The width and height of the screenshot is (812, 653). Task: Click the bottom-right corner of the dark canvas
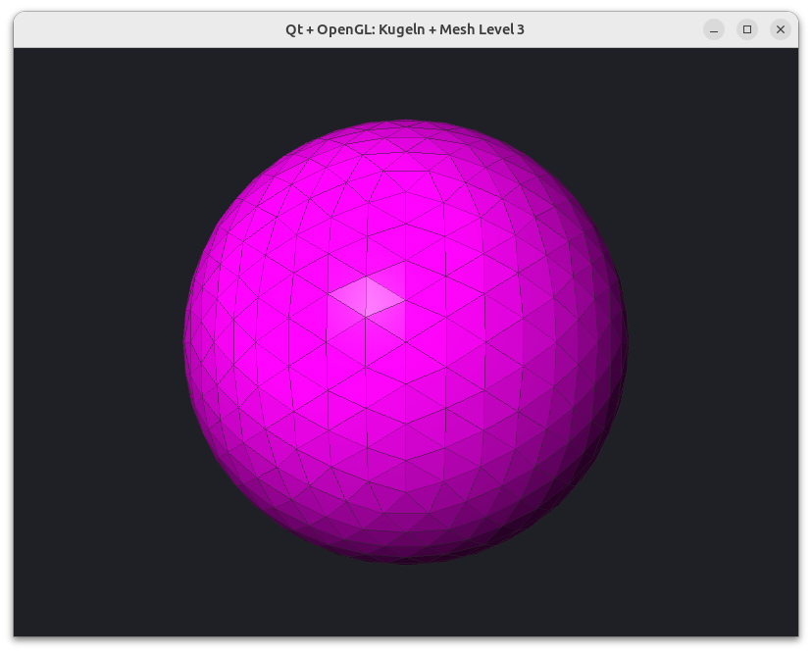(796, 633)
